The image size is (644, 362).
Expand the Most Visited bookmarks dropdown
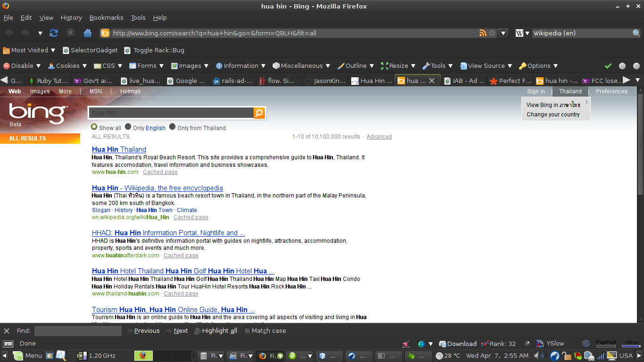pos(29,50)
